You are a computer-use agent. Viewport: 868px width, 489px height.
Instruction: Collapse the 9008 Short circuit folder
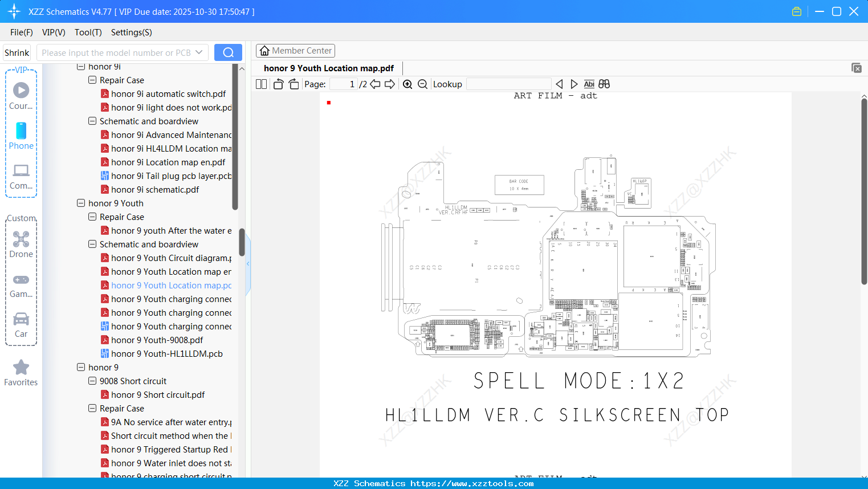click(92, 381)
